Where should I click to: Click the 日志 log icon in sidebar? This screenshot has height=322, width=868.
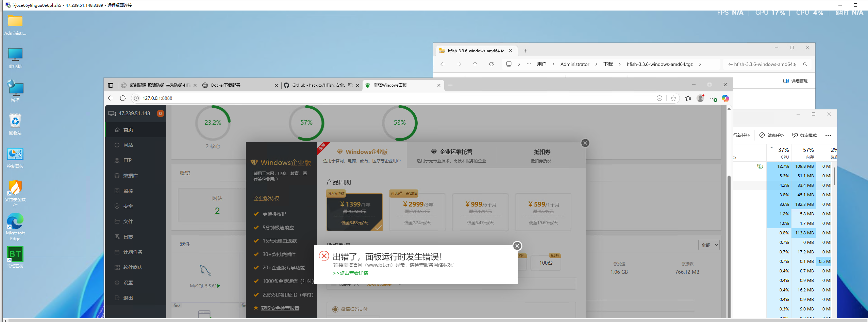pyautogui.click(x=117, y=237)
